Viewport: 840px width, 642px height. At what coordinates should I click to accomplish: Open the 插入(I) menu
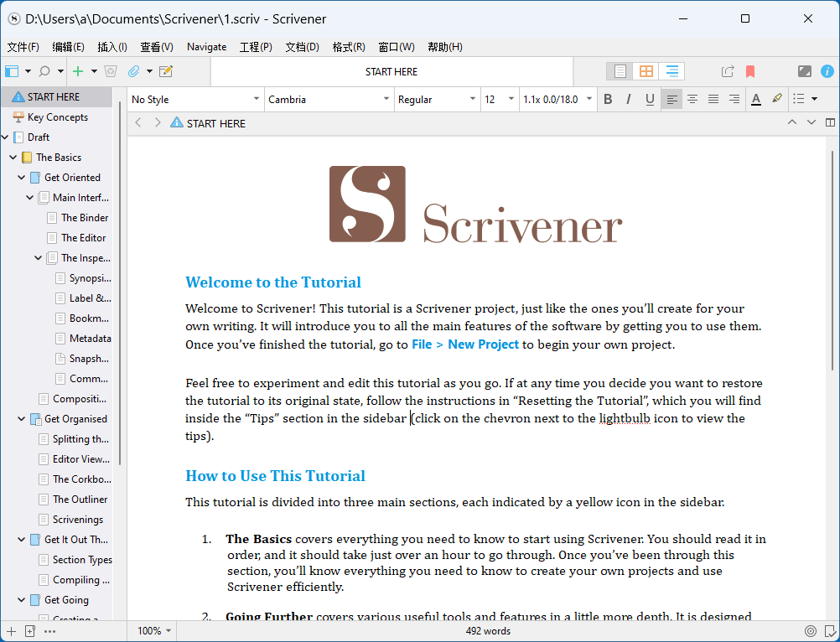pyautogui.click(x=112, y=47)
